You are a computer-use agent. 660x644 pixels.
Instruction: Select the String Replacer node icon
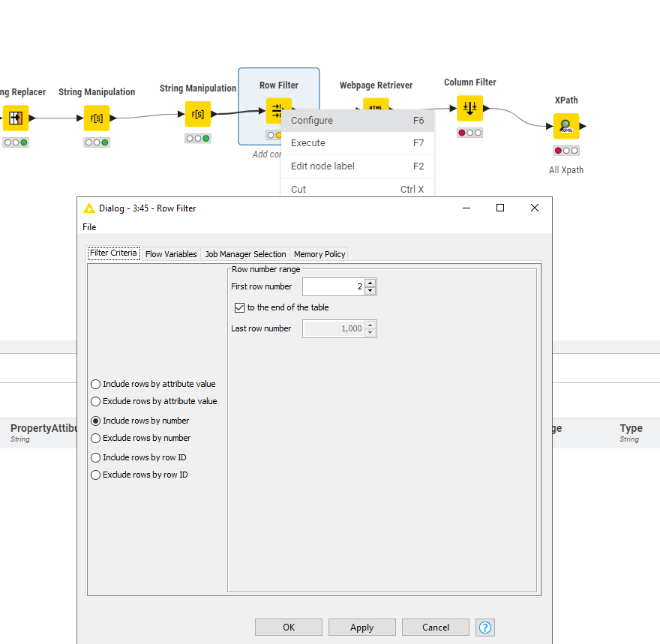[15, 118]
